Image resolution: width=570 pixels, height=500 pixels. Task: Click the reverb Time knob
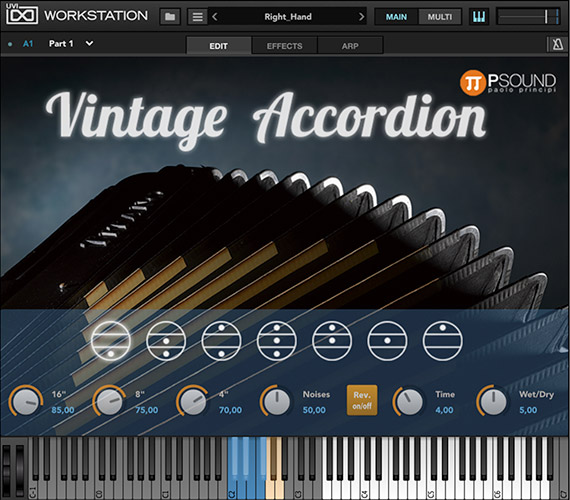tap(409, 401)
